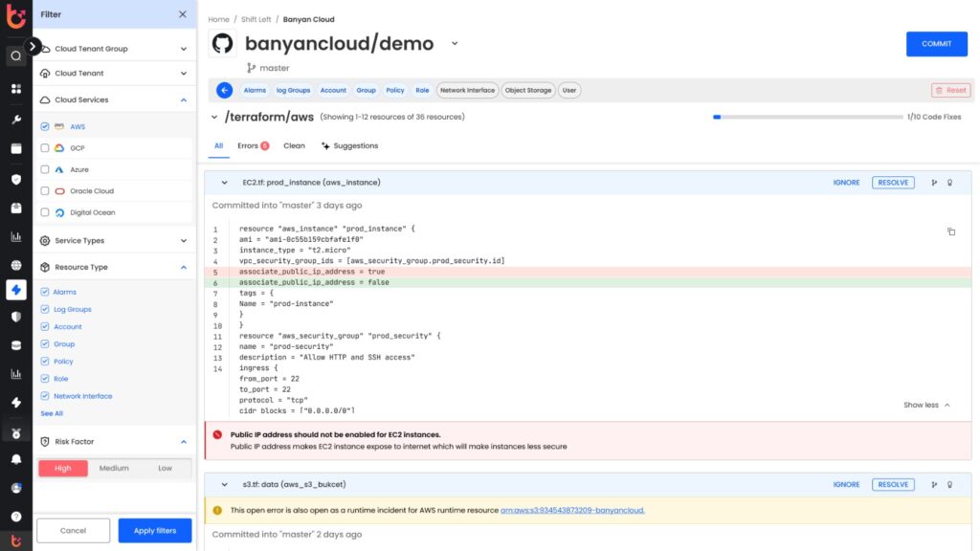The image size is (980, 551).
Task: Resolve the EC2.tf prod_instance issue
Action: [x=893, y=183]
